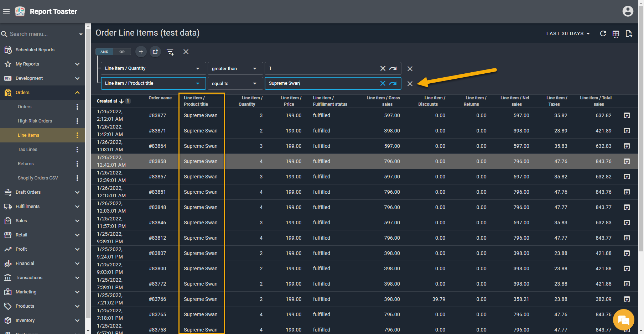The width and height of the screenshot is (644, 334).
Task: Open the chat support bubble
Action: tap(623, 320)
